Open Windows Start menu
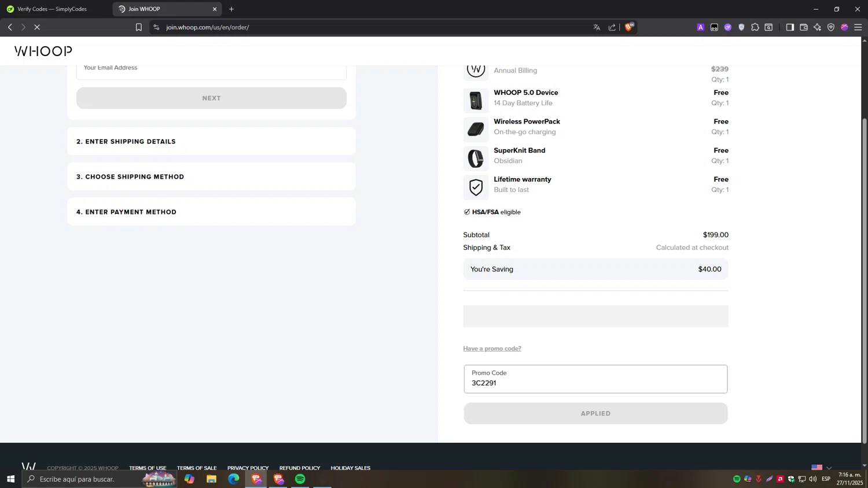 (10, 479)
